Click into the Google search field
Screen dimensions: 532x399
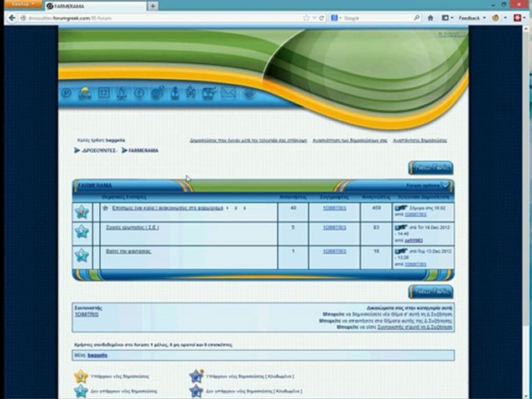click(x=377, y=18)
